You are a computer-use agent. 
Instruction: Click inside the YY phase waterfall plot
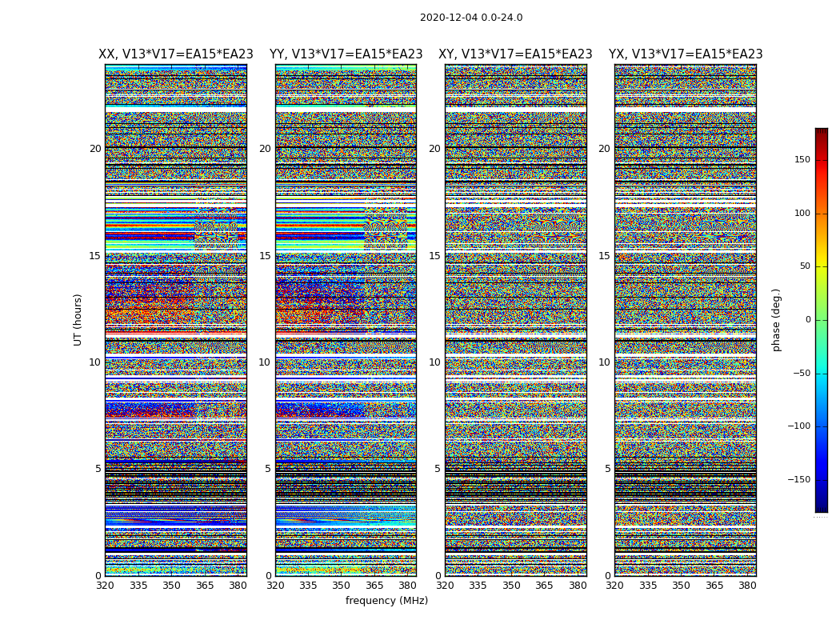point(346,320)
